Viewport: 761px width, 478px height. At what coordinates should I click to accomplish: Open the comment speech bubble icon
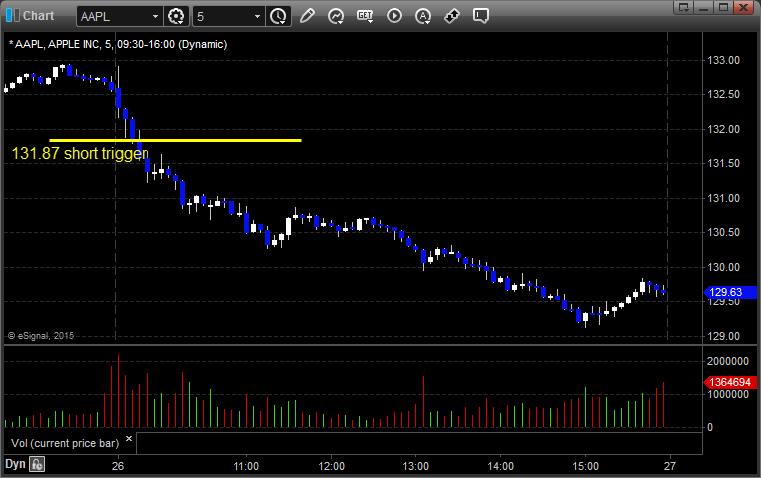pyautogui.click(x=481, y=16)
